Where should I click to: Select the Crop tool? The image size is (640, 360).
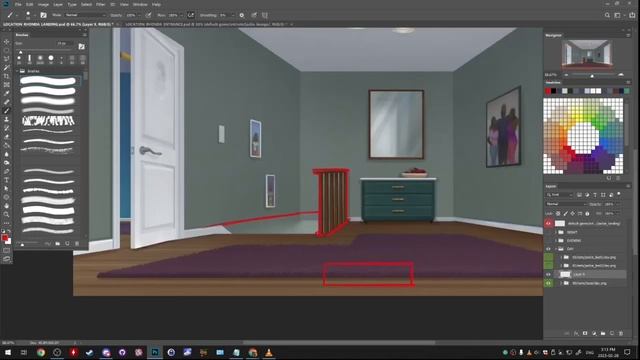(x=7, y=76)
